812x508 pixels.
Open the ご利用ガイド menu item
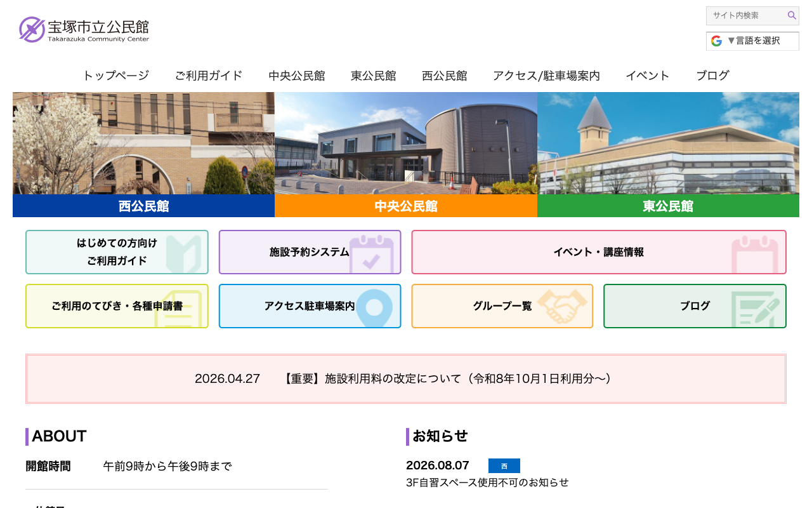(209, 76)
